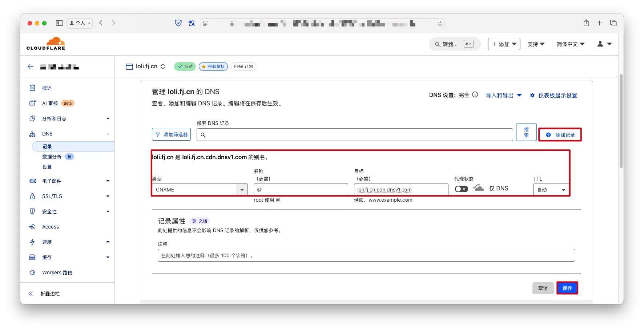Click the browser translate icon

(192, 23)
